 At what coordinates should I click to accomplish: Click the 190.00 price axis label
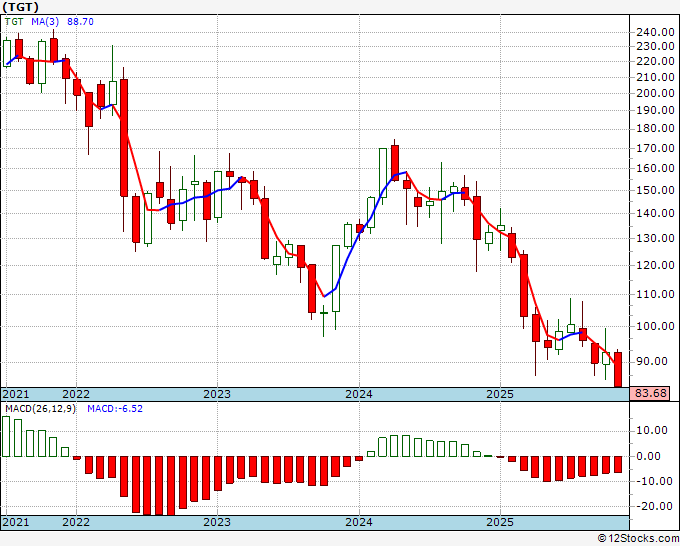[655, 110]
